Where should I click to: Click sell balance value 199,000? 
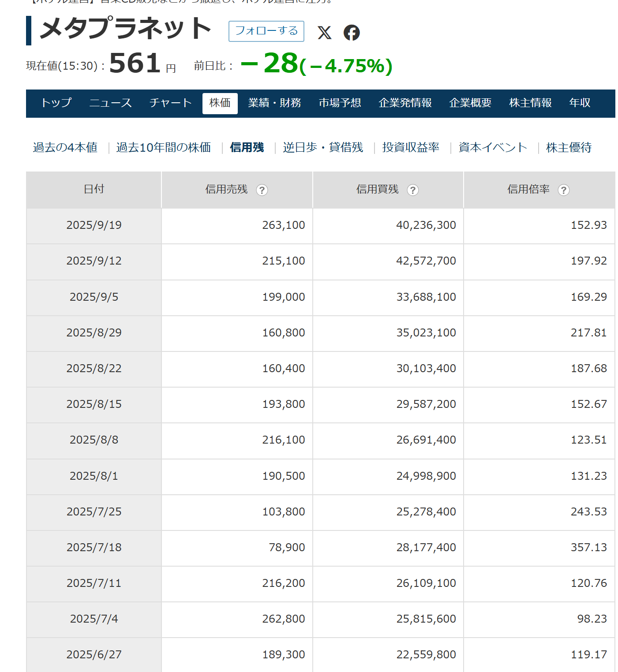(x=284, y=297)
